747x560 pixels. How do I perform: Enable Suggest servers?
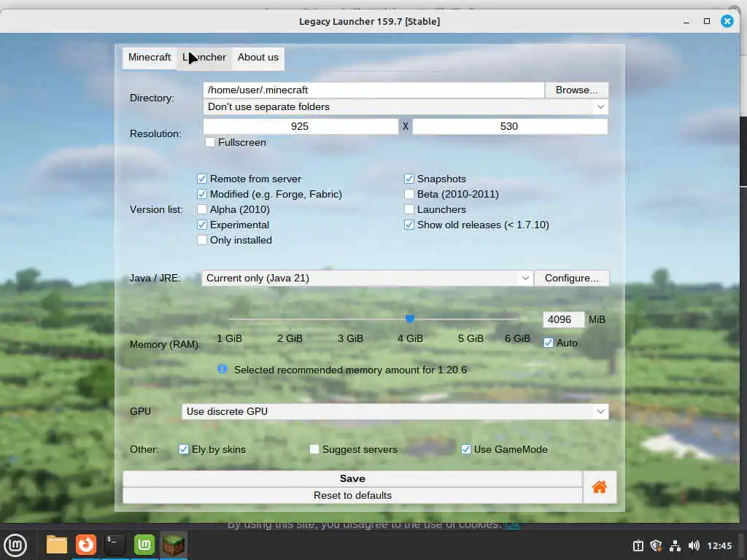coord(314,449)
